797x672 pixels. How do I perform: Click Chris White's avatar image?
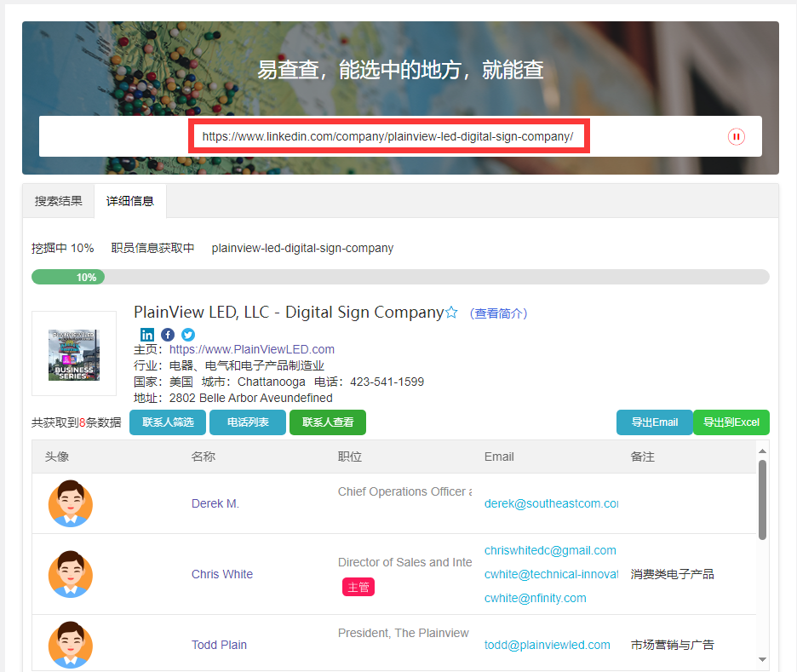(70, 574)
